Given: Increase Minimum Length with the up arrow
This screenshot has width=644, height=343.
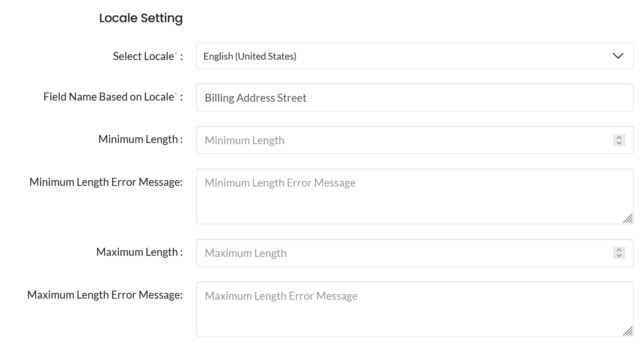Looking at the screenshot, I should [619, 137].
